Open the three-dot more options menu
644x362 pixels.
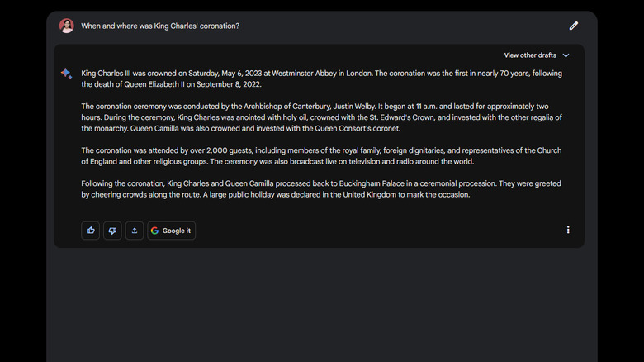tap(568, 230)
